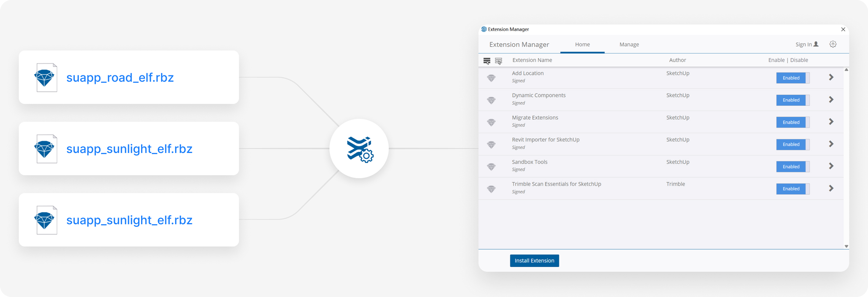Open the Home tab

(582, 44)
